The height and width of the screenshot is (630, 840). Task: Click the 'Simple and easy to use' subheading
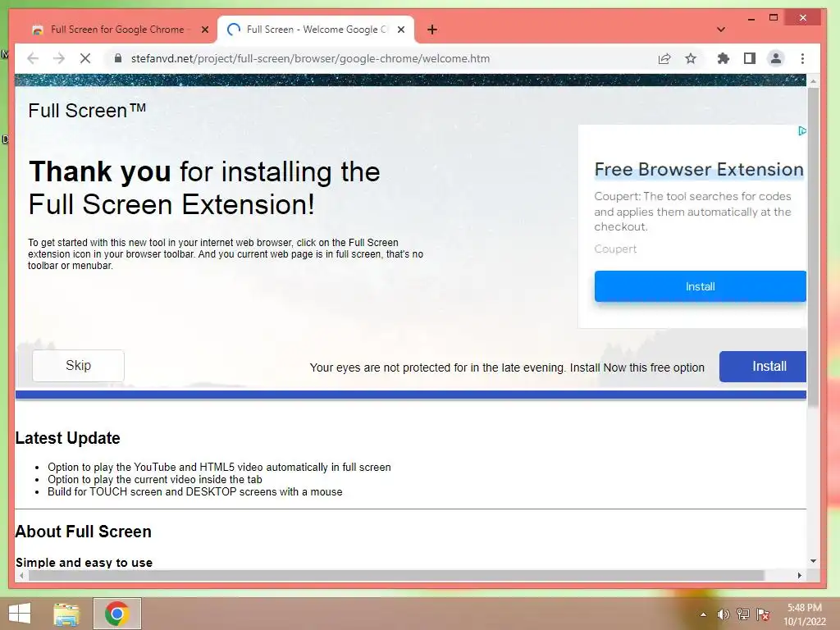(x=84, y=563)
